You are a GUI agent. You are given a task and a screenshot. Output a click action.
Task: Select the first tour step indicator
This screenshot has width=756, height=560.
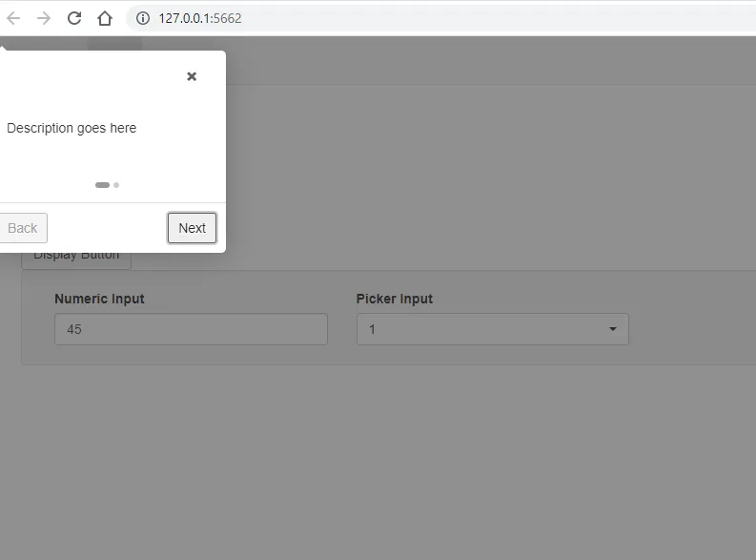pos(102,185)
